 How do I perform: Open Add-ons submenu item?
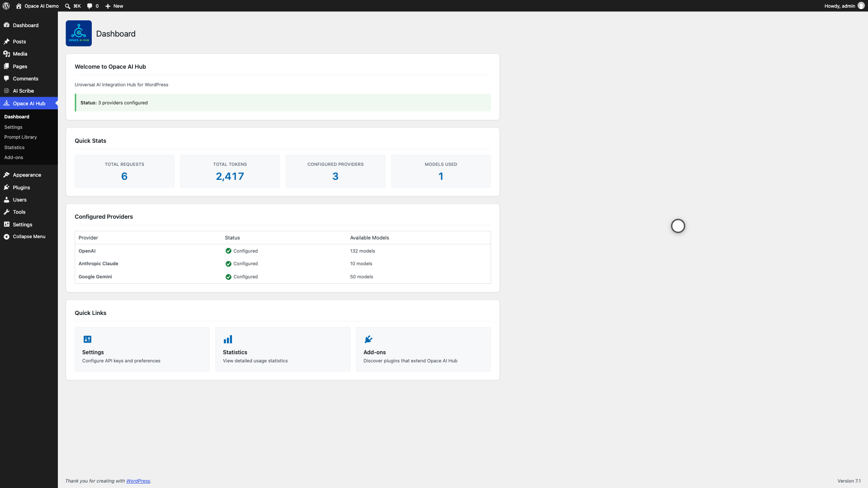point(14,157)
